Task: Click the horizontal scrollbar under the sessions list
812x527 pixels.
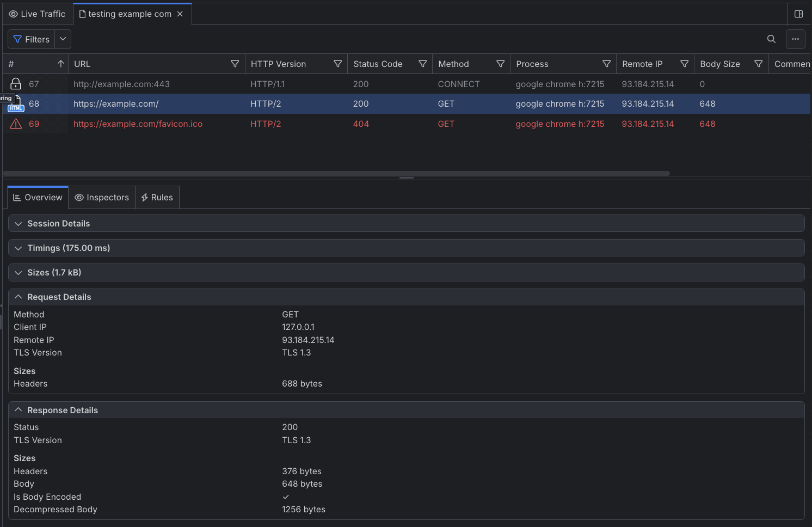Action: coord(336,173)
